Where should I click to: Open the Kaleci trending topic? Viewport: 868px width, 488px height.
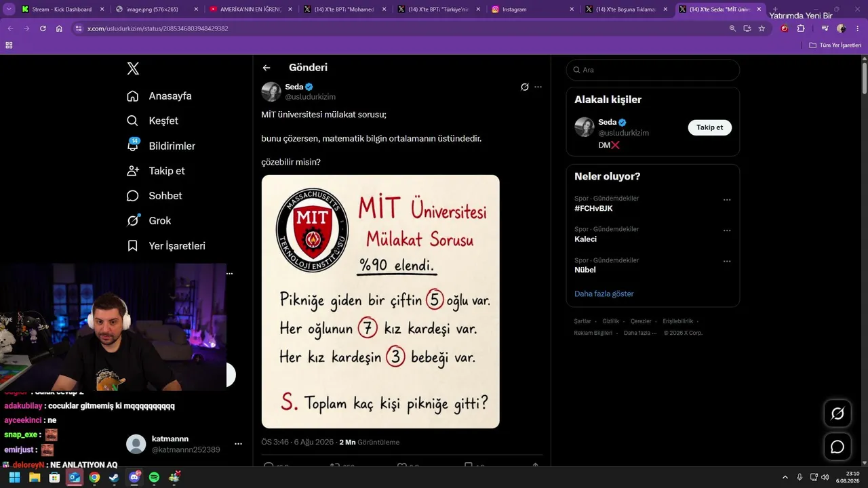click(585, 239)
